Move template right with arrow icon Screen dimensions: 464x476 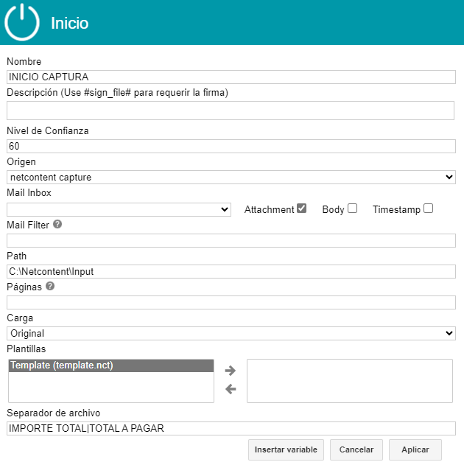pos(231,371)
